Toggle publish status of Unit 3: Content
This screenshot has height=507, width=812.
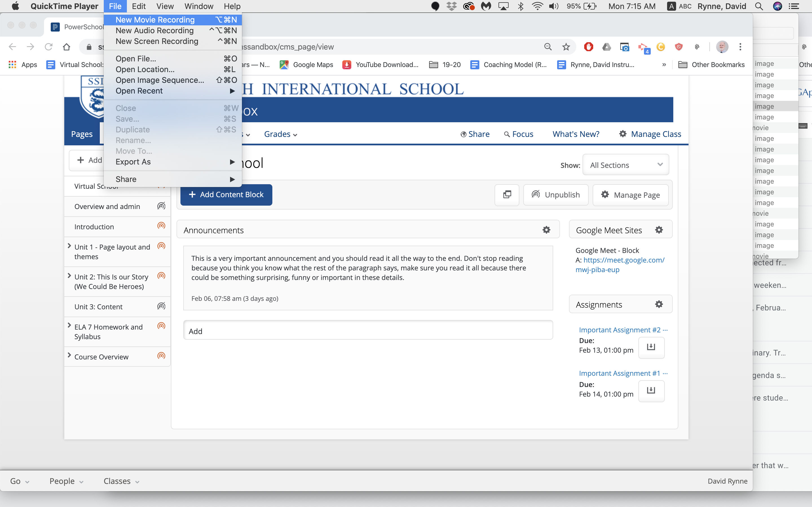[161, 306]
